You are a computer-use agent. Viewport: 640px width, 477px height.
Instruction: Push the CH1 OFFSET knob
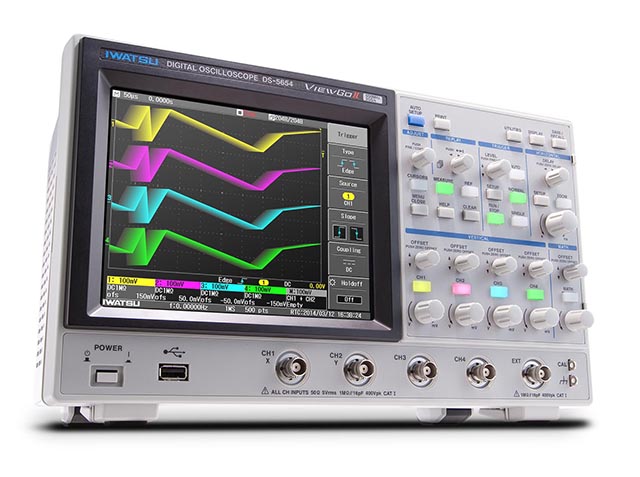coord(427,260)
